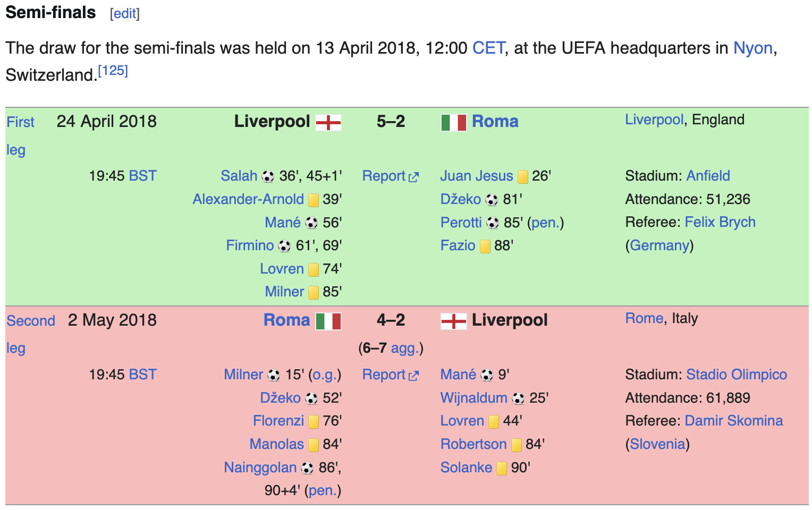The width and height of the screenshot is (812, 510).
Task: Click yellow card icon beside Solanke
Action: point(502,468)
